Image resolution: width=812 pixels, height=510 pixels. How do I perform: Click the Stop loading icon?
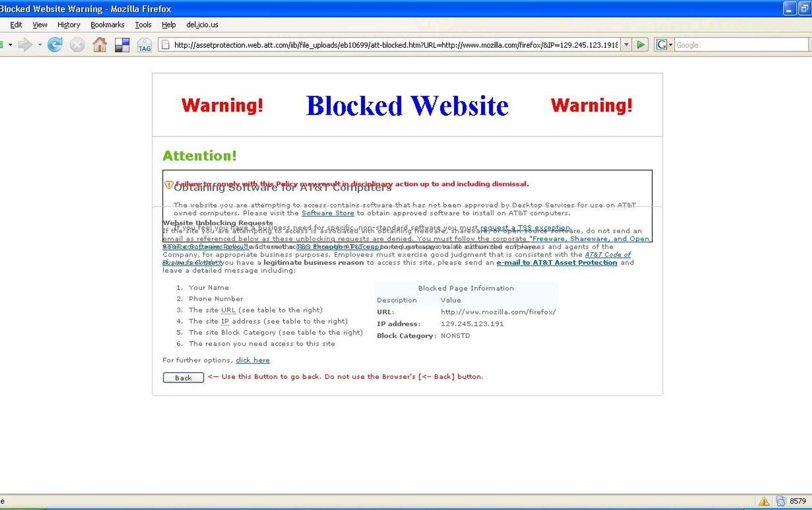[77, 44]
